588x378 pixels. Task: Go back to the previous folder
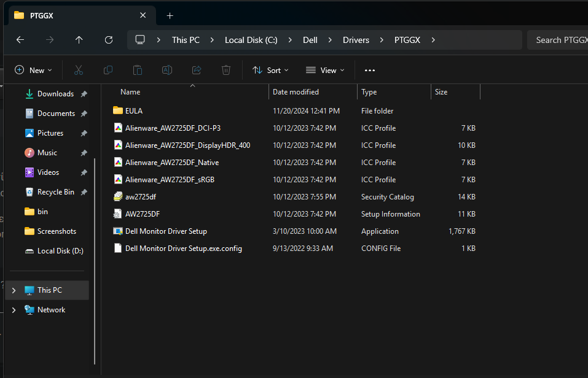(x=20, y=40)
